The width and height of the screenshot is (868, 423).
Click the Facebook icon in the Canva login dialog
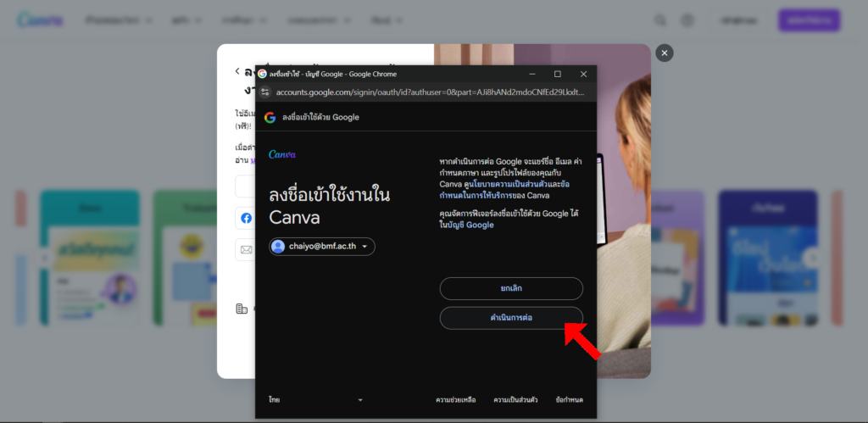[x=247, y=218]
